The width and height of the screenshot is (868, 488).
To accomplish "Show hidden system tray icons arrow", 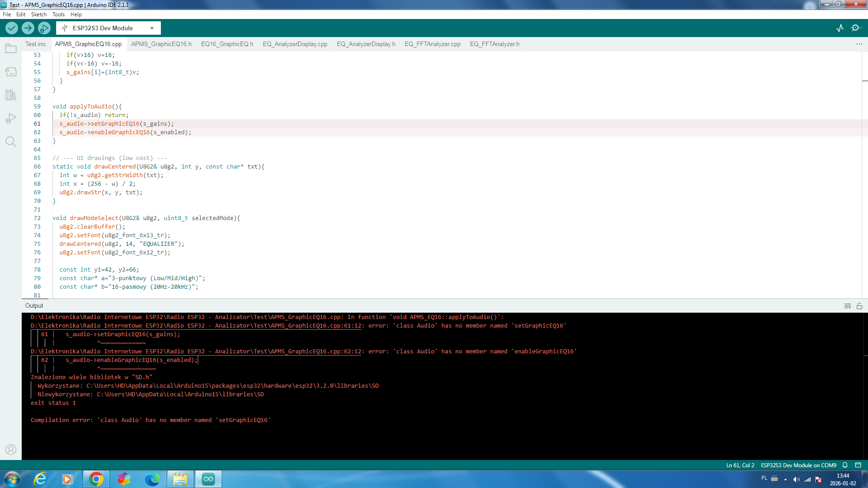I will click(x=785, y=479).
